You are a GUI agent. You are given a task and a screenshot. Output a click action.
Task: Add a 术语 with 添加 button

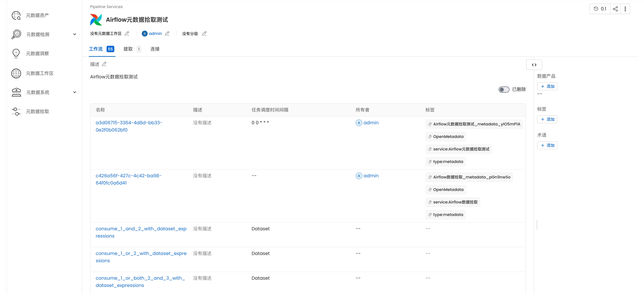click(547, 145)
